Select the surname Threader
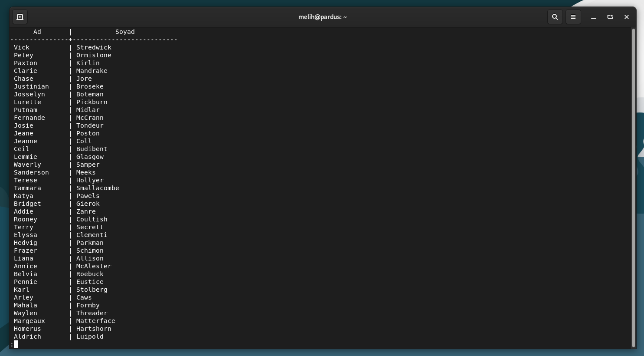The width and height of the screenshot is (644, 356). pyautogui.click(x=92, y=313)
